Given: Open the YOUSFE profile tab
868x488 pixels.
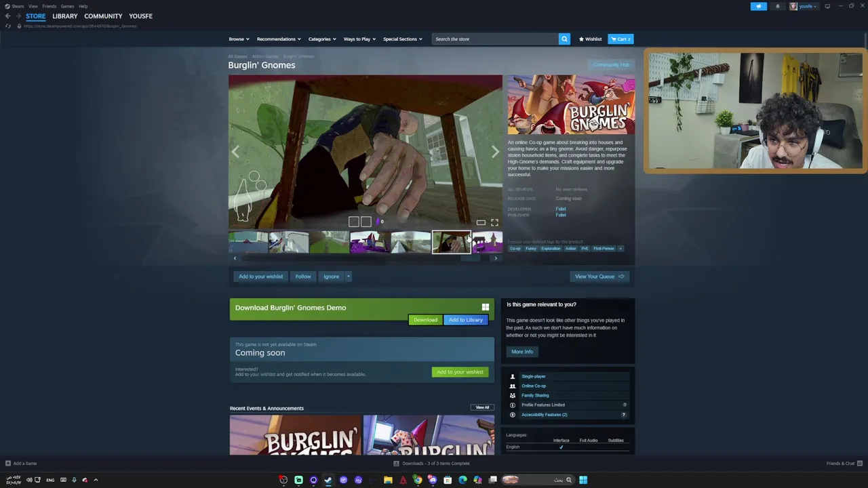Looking at the screenshot, I should 140,16.
